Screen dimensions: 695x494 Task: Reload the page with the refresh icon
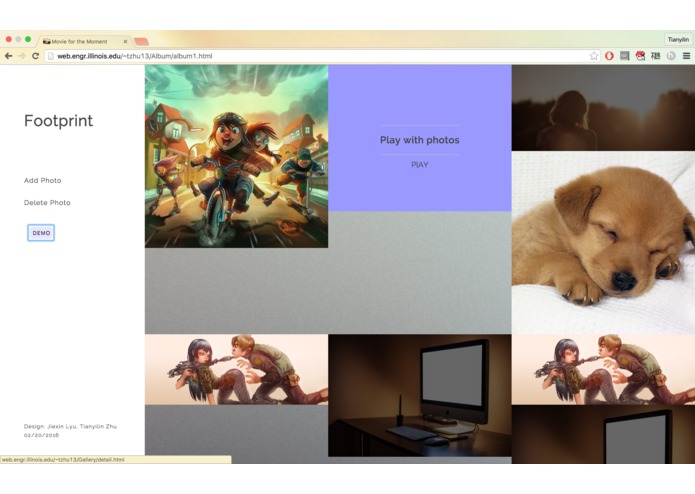coord(35,56)
